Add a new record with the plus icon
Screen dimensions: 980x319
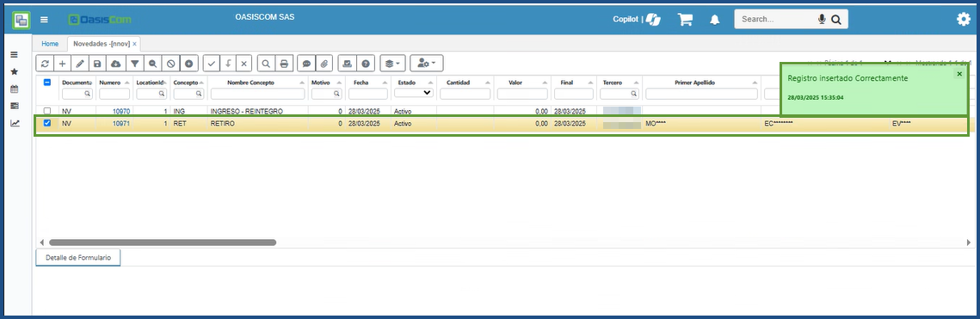click(63, 64)
